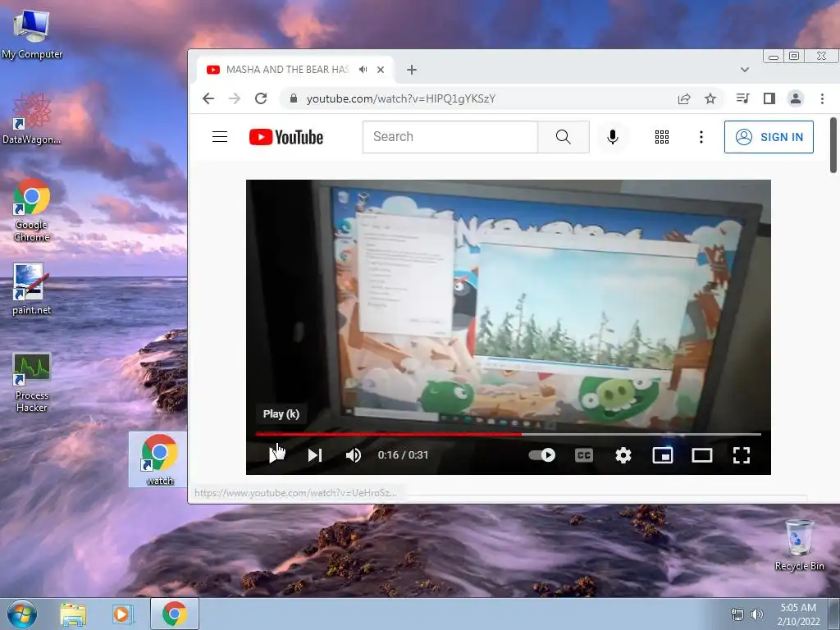The image size is (840, 630).
Task: Open the YouTube guide hamburger menu
Action: tap(220, 137)
